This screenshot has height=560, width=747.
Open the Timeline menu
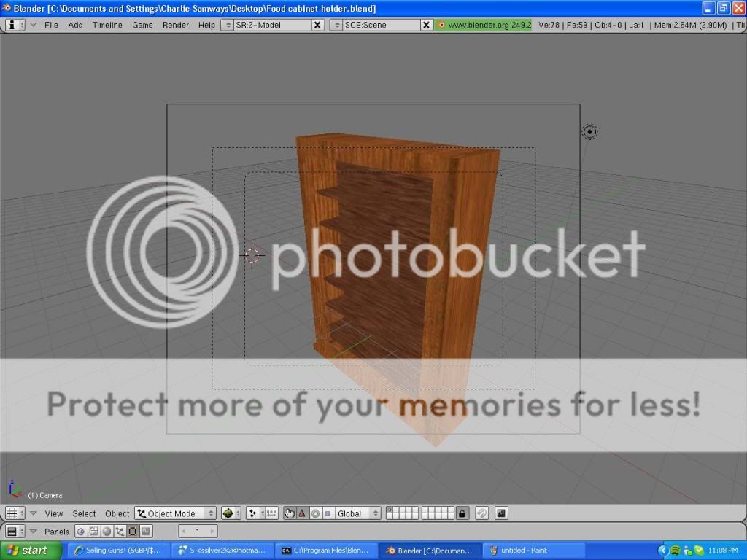coord(107,25)
